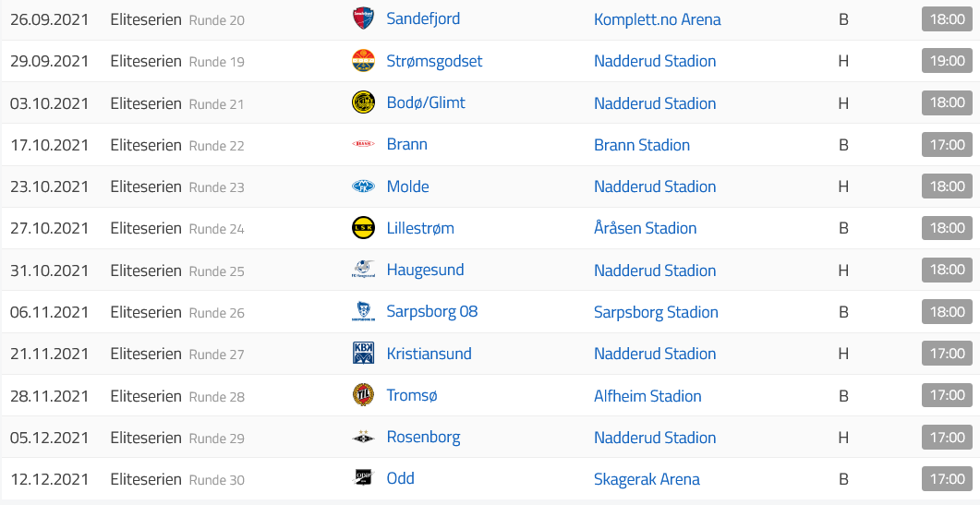Click the Lillestrøm LSK logo
The image size is (980, 505).
(363, 228)
